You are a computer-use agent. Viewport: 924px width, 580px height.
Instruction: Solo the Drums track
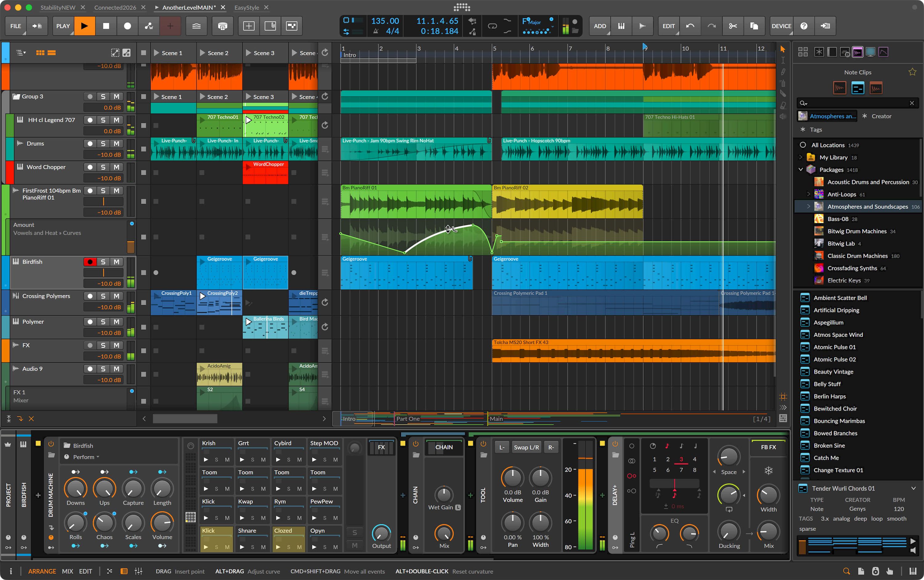pos(103,143)
